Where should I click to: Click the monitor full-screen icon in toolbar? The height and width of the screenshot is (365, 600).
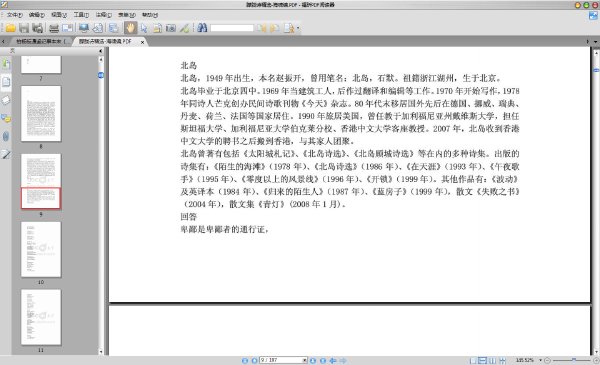pos(84,28)
